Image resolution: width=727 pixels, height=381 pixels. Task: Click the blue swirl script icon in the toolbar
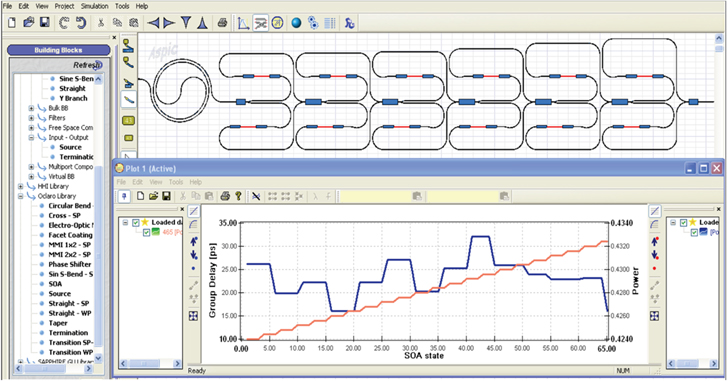pyautogui.click(x=350, y=23)
